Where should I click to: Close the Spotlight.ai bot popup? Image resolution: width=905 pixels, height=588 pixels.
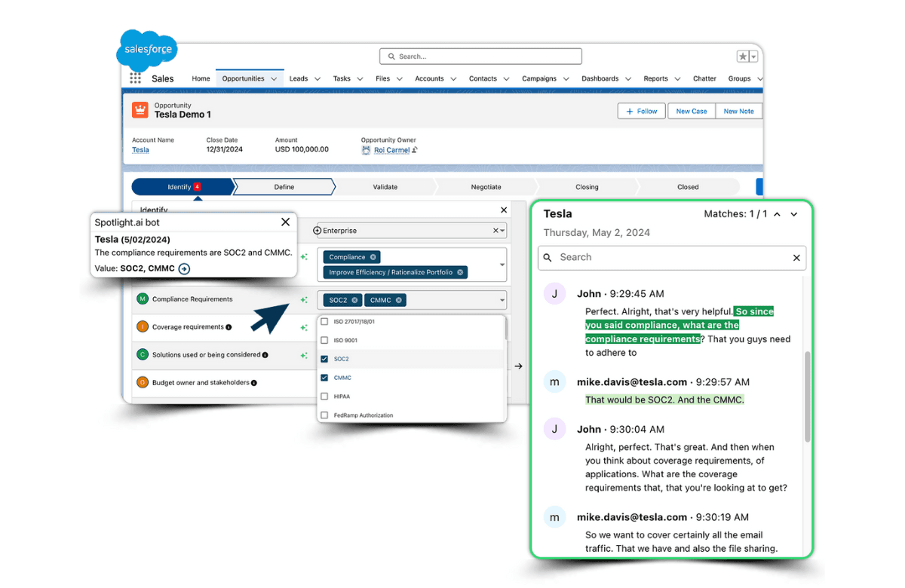(285, 222)
